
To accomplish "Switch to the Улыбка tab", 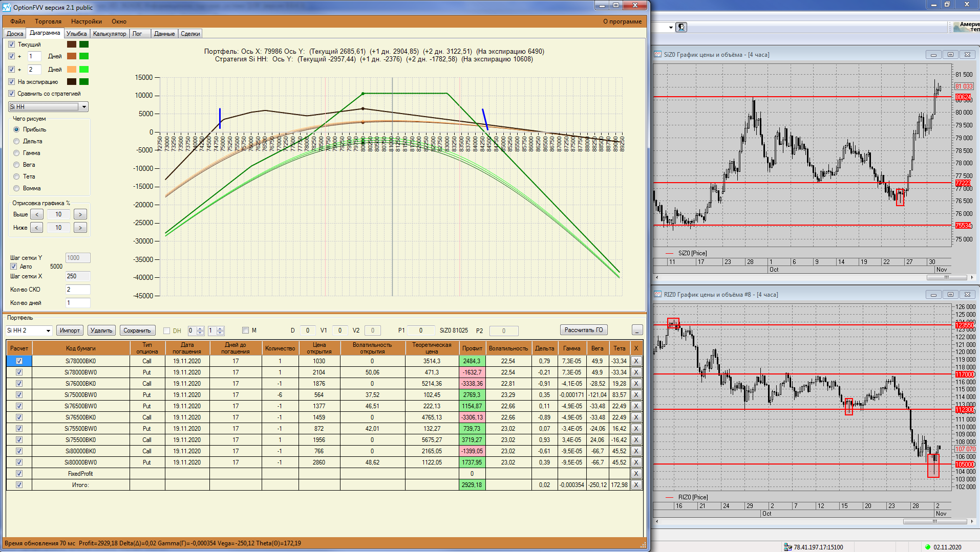I will click(77, 34).
